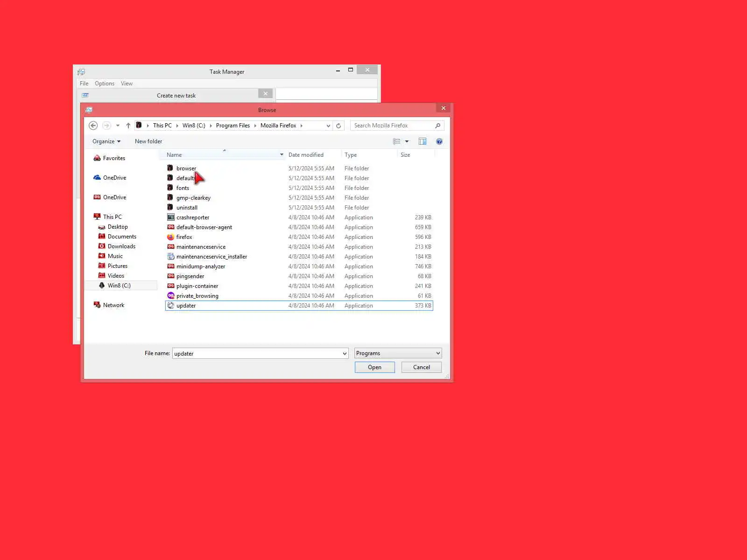Click firefox size cell 596 KB

pyautogui.click(x=423, y=237)
